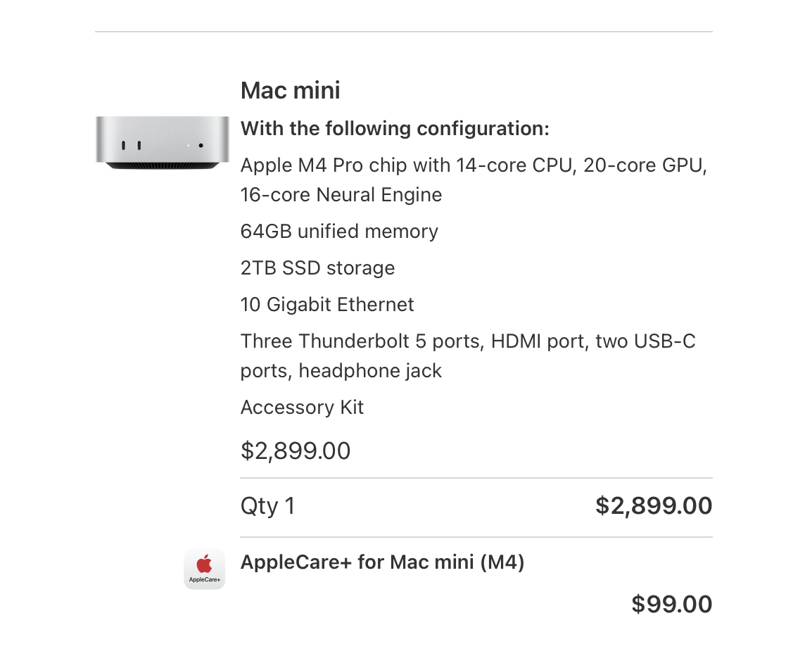This screenshot has height=649, width=812.
Task: Open AppleCare+ for Mac mini (M4) title
Action: [382, 562]
